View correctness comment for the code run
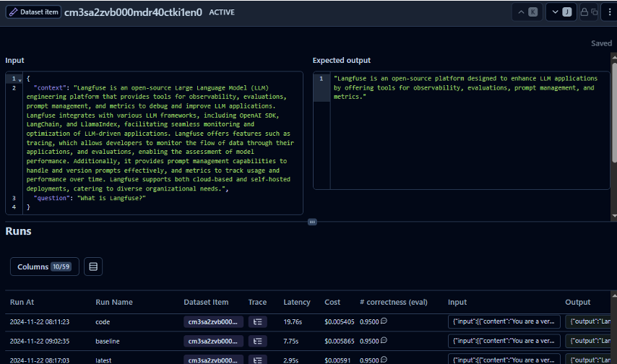This screenshot has height=364, width=617. click(x=384, y=321)
